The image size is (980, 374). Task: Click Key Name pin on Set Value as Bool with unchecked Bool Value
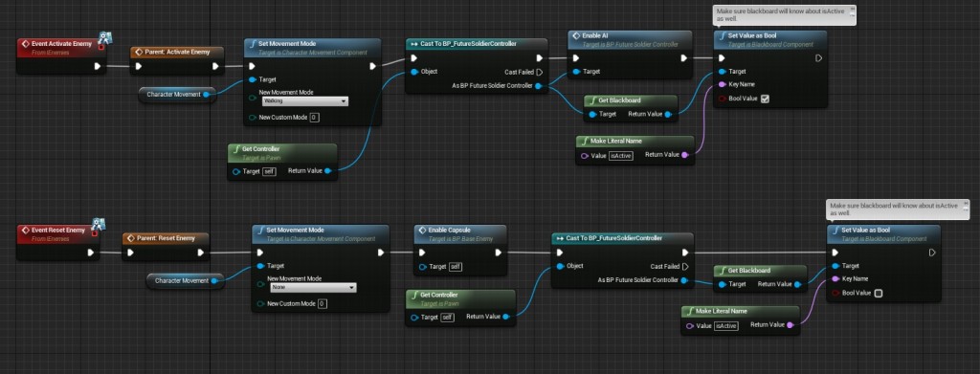pos(835,279)
